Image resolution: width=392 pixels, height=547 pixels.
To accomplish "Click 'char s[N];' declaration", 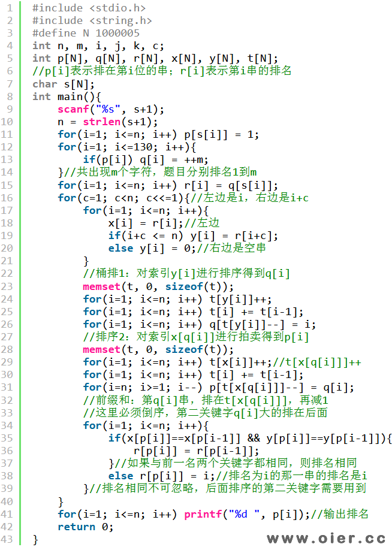I will 63,84.
